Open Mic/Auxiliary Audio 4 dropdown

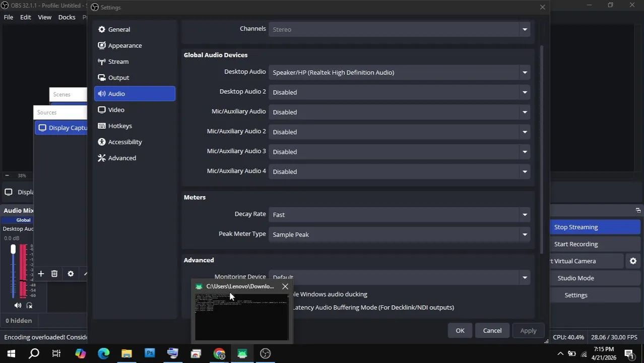pos(399,171)
